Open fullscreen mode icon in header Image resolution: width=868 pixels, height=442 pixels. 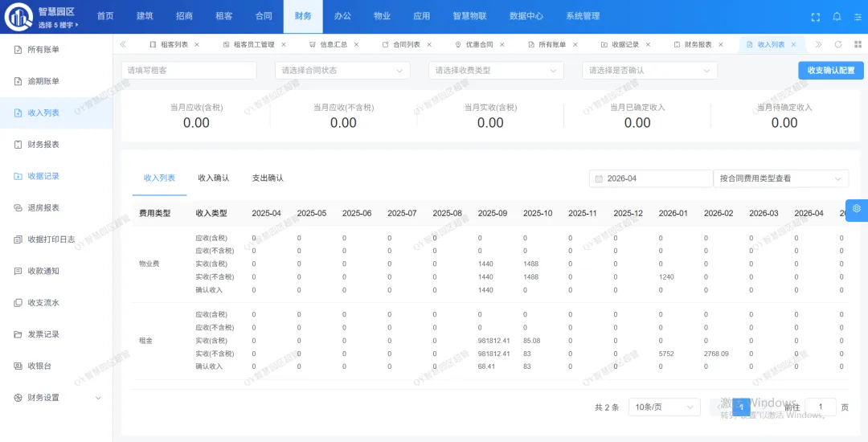pos(816,17)
